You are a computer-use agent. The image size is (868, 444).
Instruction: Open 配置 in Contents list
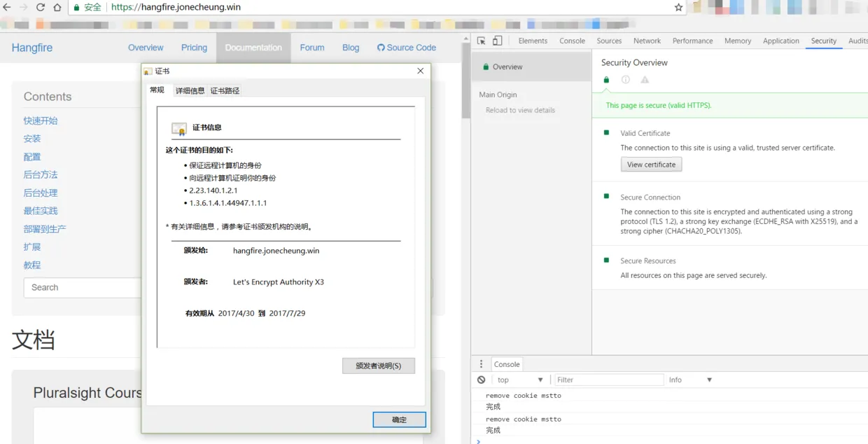coord(32,157)
